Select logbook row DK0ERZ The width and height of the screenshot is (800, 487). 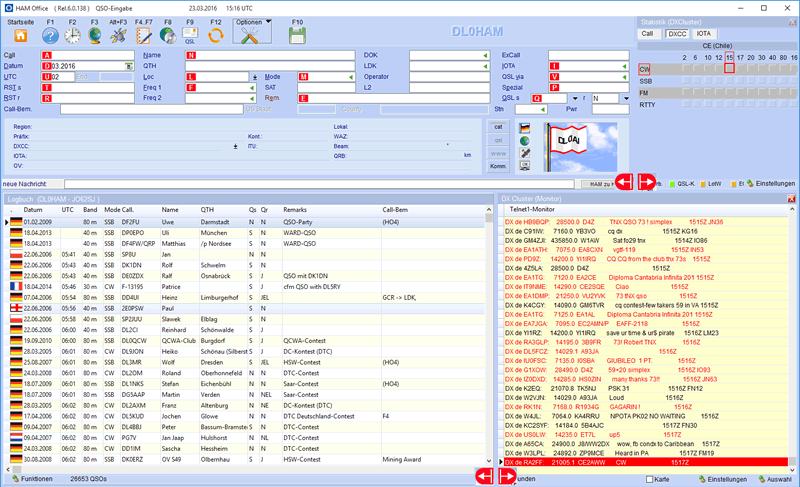(246, 459)
